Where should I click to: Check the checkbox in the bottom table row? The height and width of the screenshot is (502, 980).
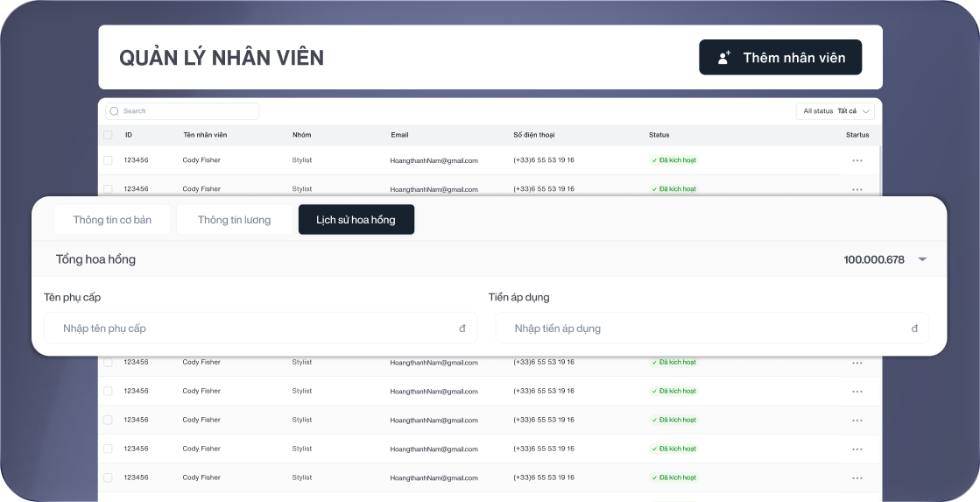tap(108, 477)
